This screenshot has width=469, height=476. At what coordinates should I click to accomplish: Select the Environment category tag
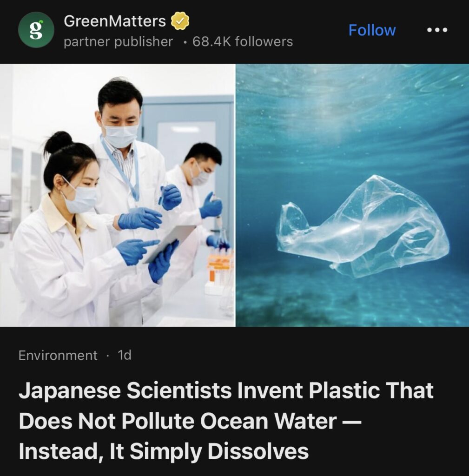click(x=58, y=355)
